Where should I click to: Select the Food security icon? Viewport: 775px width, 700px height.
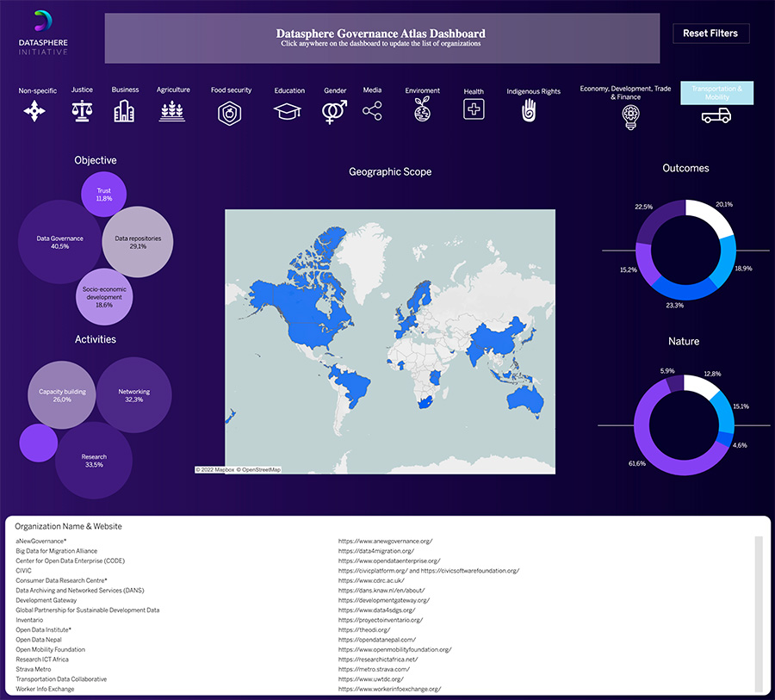(229, 113)
